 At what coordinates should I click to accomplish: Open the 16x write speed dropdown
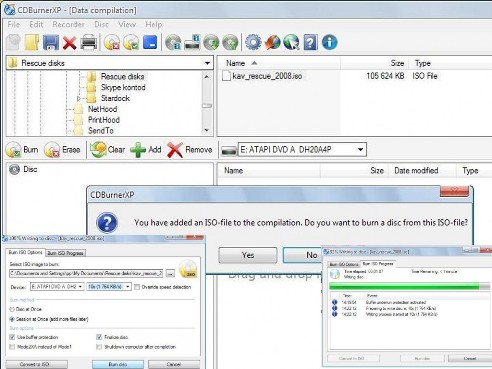128,287
